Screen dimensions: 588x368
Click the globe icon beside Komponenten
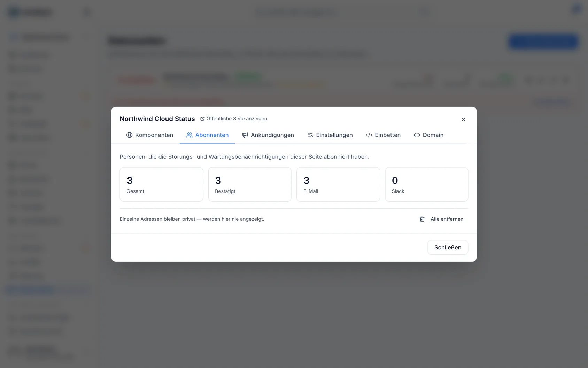129,135
